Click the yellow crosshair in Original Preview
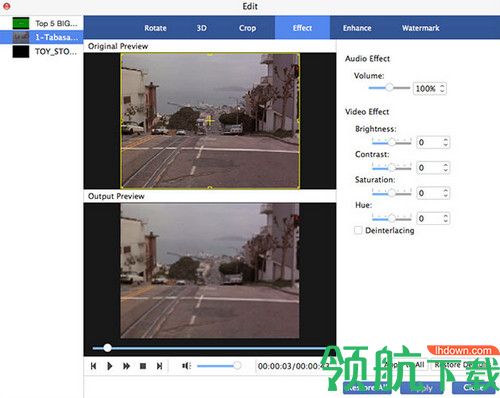Screen dimensions: 500x398 coord(210,120)
